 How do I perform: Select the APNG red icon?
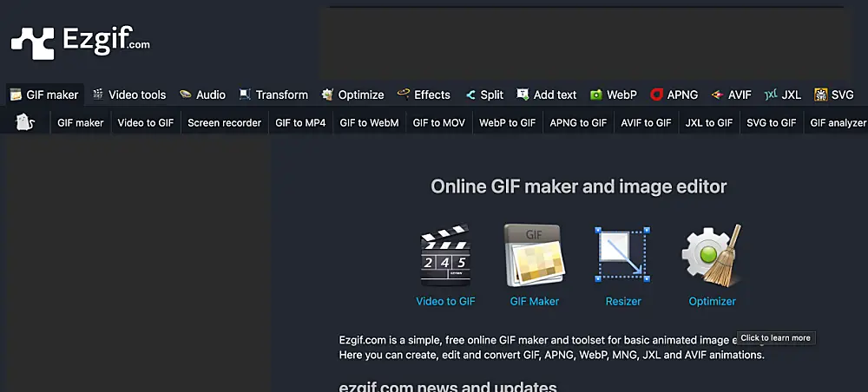click(656, 95)
